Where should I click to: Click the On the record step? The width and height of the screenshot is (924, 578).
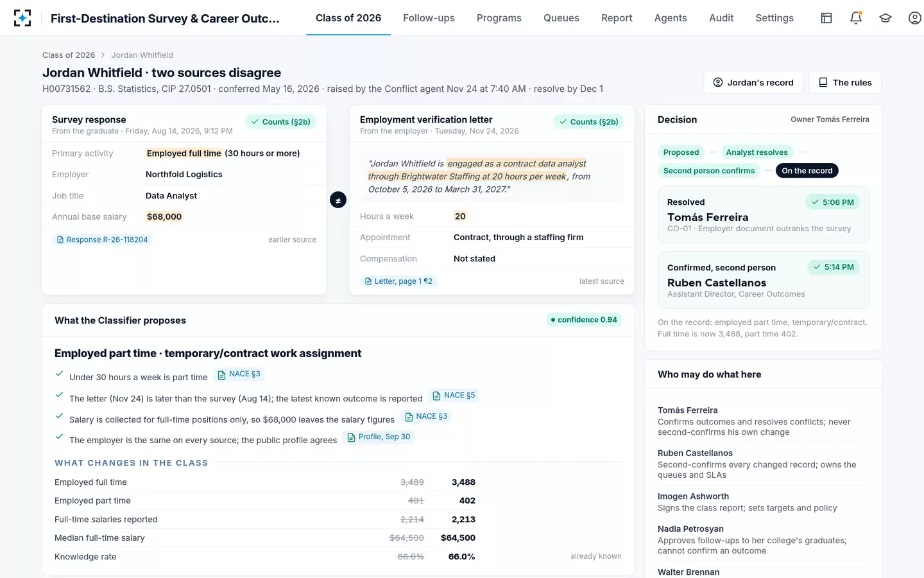[x=807, y=171]
